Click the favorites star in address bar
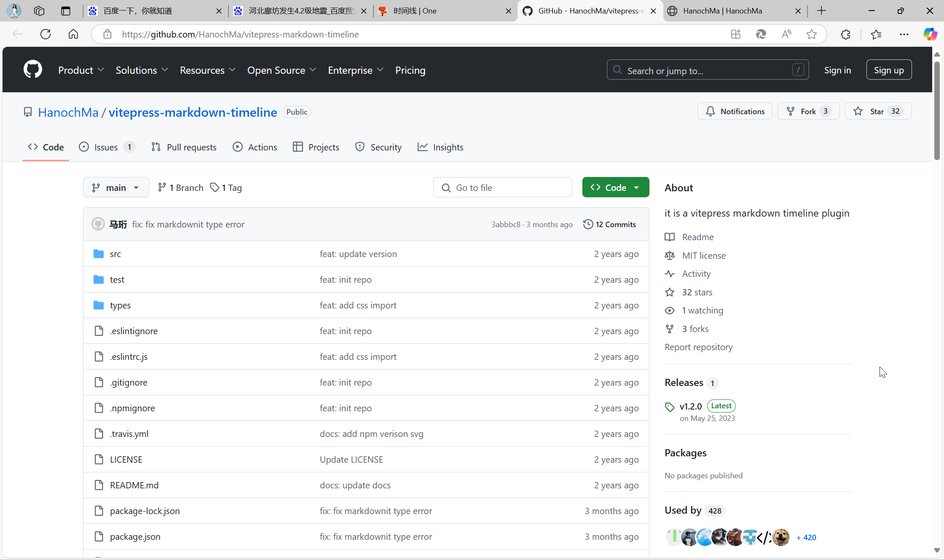944x560 pixels. pos(812,34)
